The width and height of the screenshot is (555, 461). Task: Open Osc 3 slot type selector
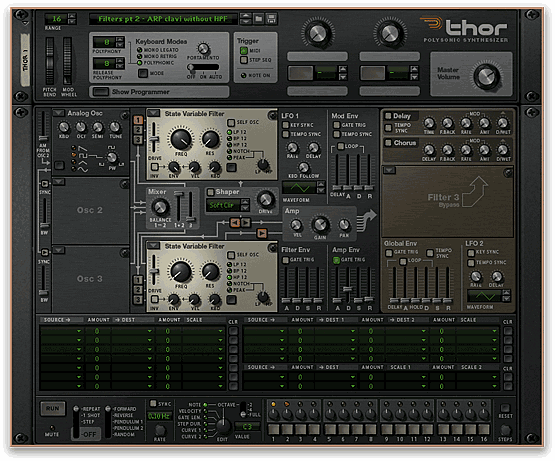tap(58, 250)
